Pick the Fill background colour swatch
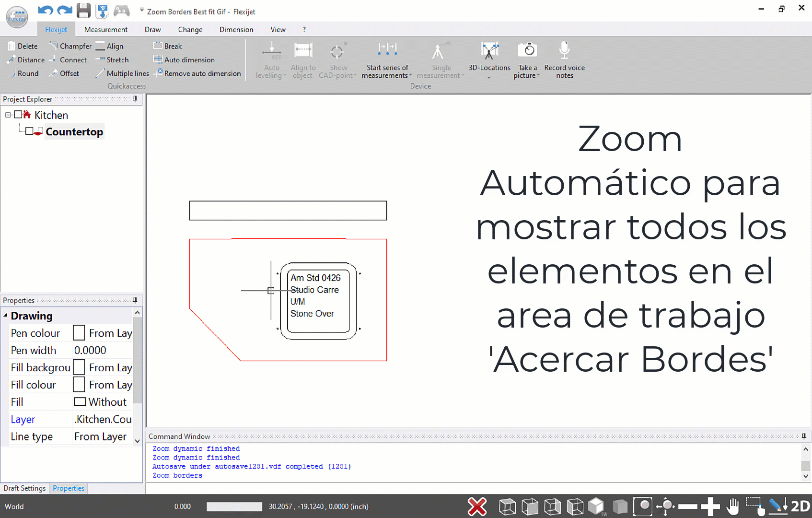The image size is (812, 518). [79, 367]
